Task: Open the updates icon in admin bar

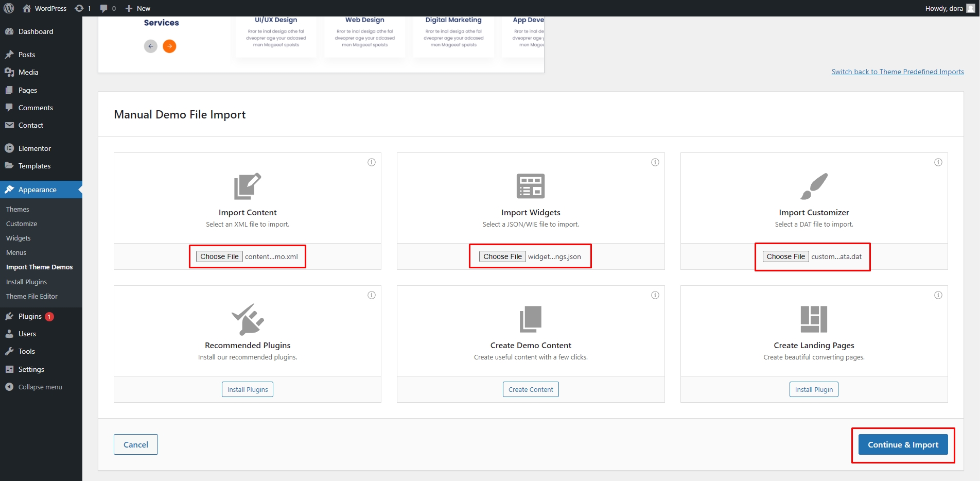Action: tap(82, 8)
